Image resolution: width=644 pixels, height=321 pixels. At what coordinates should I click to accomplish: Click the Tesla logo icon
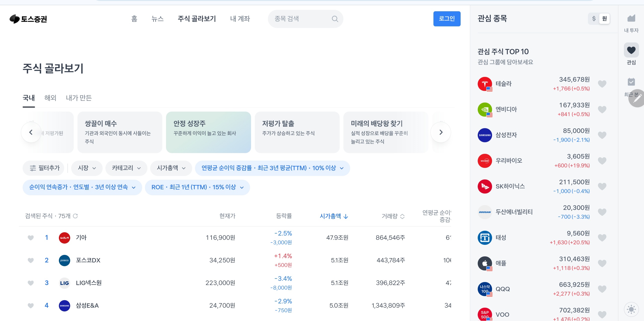click(x=485, y=84)
